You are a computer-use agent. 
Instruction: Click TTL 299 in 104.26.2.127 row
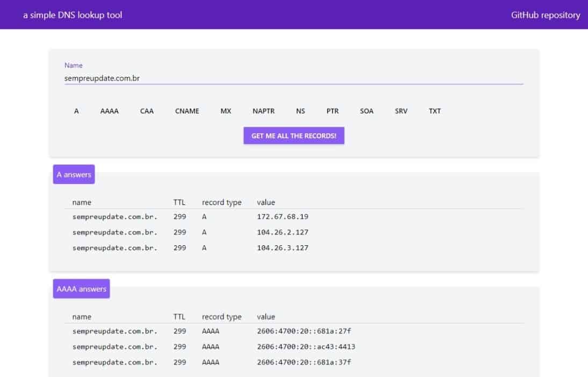180,232
